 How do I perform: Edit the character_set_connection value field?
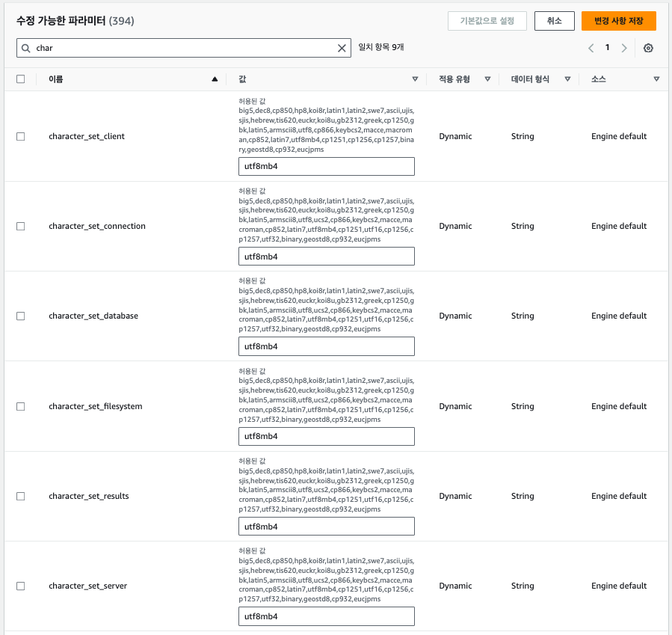[x=326, y=257]
